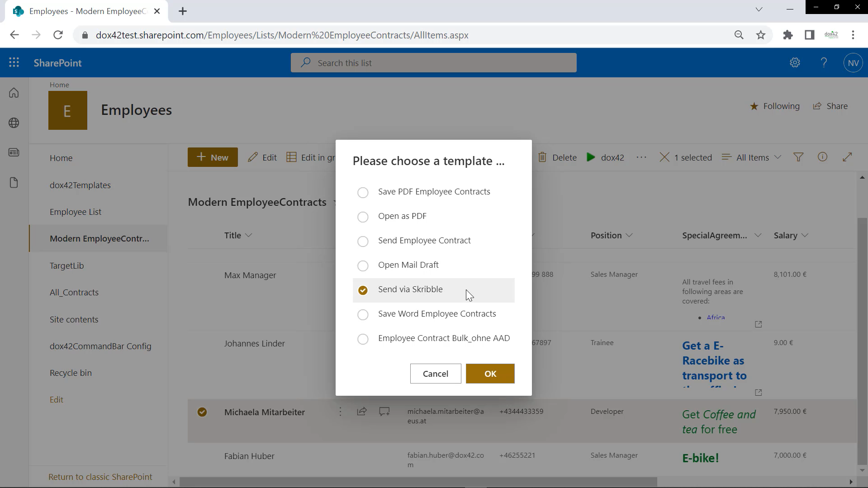Share the Michaela Mitarbeiter item

(361, 412)
